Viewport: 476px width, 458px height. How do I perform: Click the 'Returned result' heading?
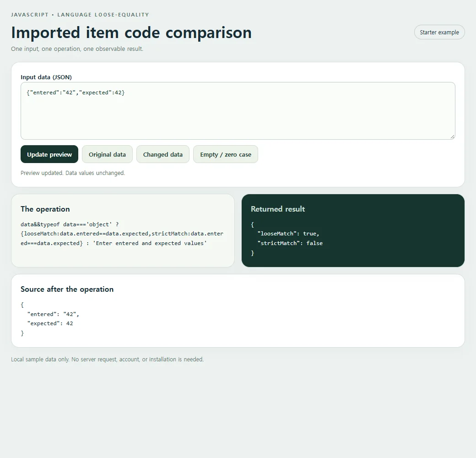(x=278, y=209)
